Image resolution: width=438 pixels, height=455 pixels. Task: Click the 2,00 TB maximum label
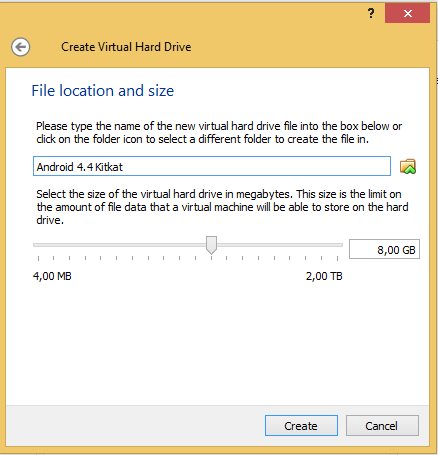[x=324, y=276]
